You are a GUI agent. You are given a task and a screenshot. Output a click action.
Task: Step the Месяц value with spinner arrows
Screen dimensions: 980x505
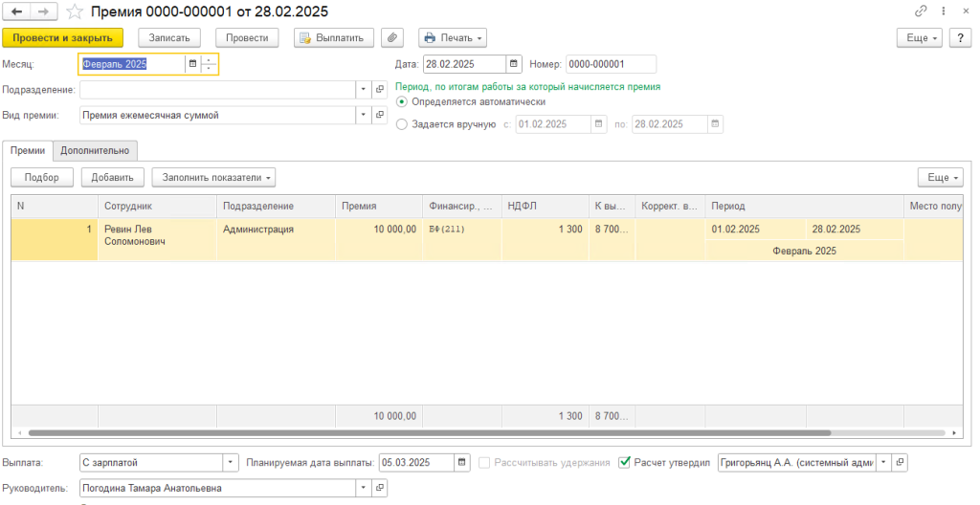[209, 64]
